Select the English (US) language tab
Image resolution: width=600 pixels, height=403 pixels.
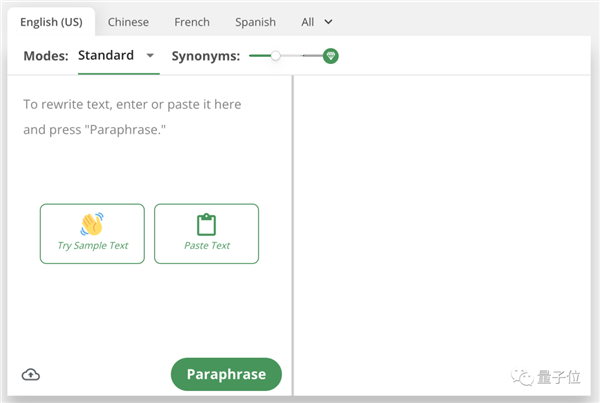tap(50, 21)
